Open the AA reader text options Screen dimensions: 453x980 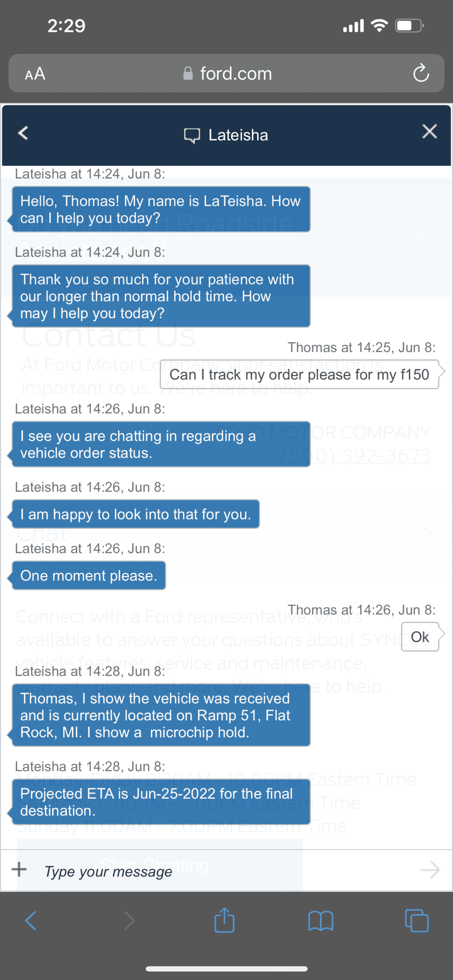click(x=35, y=74)
